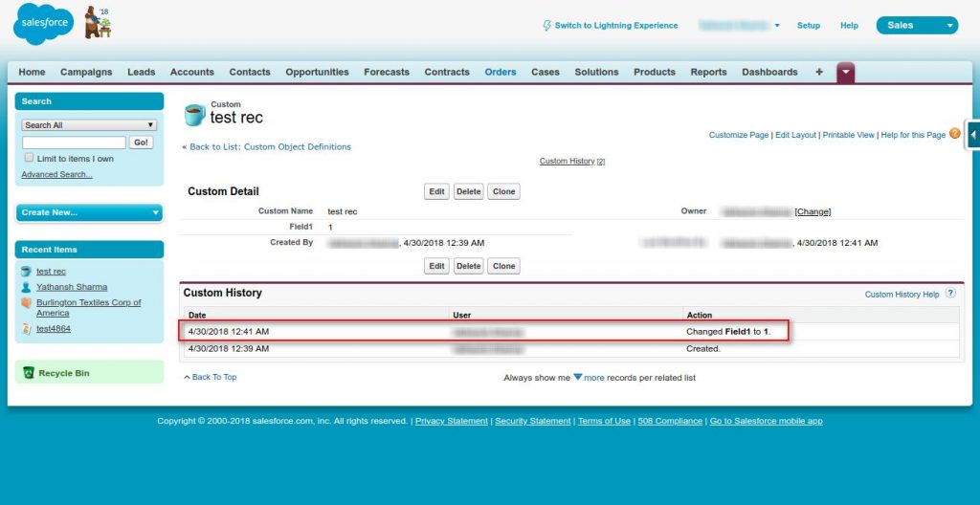980x505 pixels.
Task: Open Burlington Textiles Corp of America link
Action: [88, 308]
